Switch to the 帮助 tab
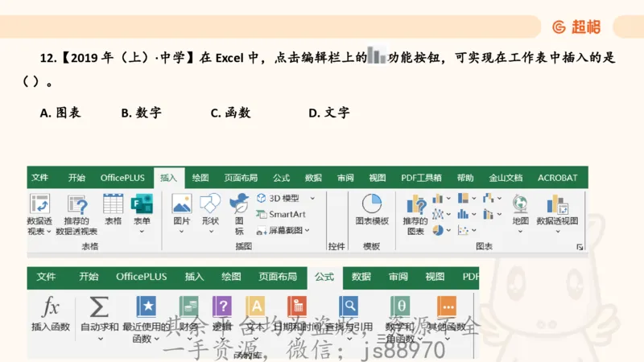This screenshot has width=644, height=362. click(465, 178)
